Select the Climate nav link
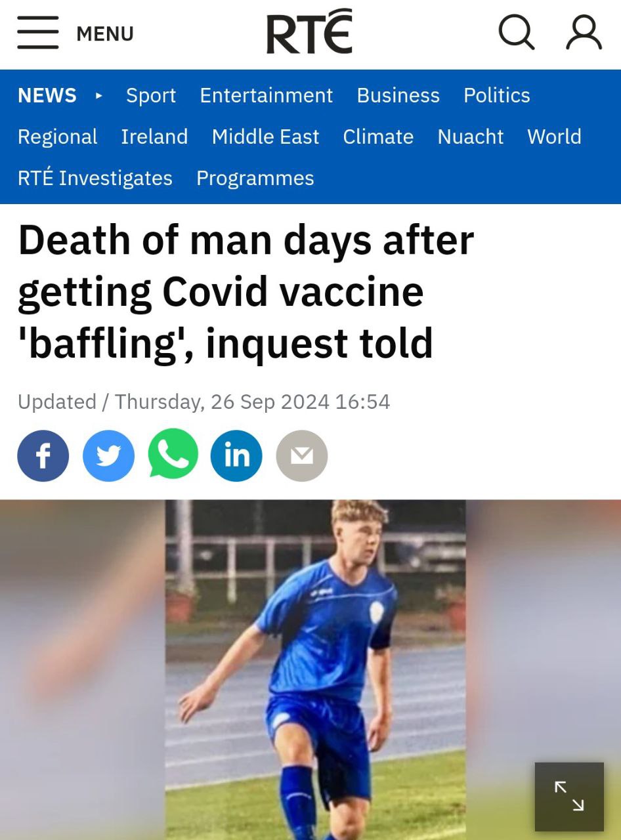The height and width of the screenshot is (840, 621). 378,136
